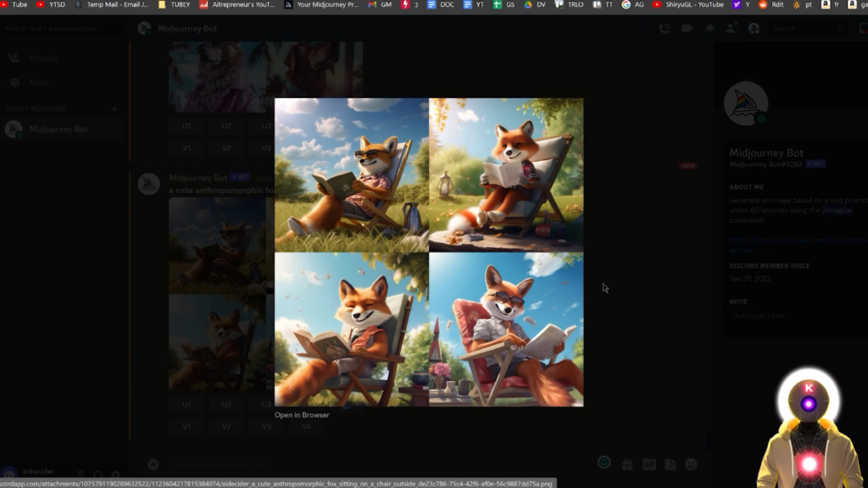Viewport: 868px width, 488px height.
Task: Toggle headphones deafen in user panel
Action: (x=98, y=474)
